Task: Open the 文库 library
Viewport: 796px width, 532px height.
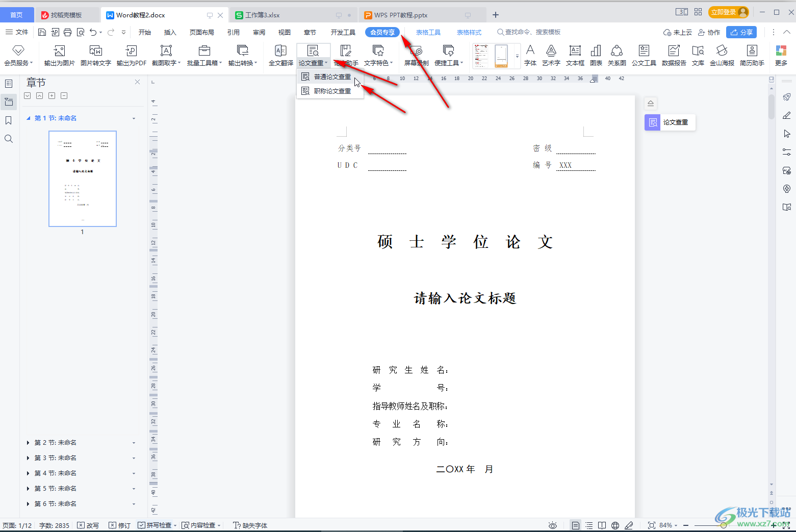Action: click(698, 56)
